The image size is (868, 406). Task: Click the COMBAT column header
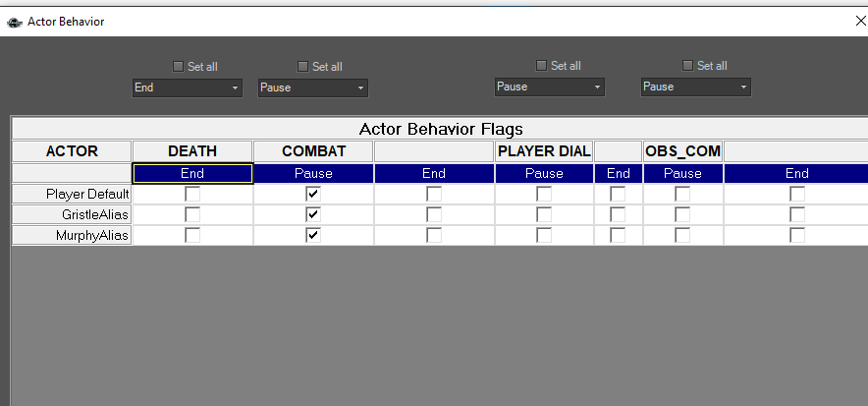[313, 151]
